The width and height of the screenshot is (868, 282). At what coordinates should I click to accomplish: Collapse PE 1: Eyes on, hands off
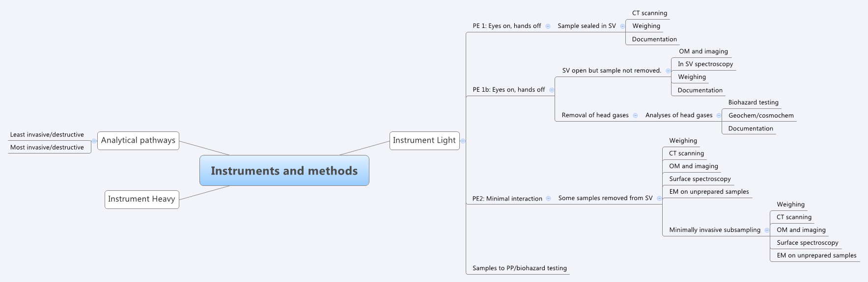[x=548, y=26]
